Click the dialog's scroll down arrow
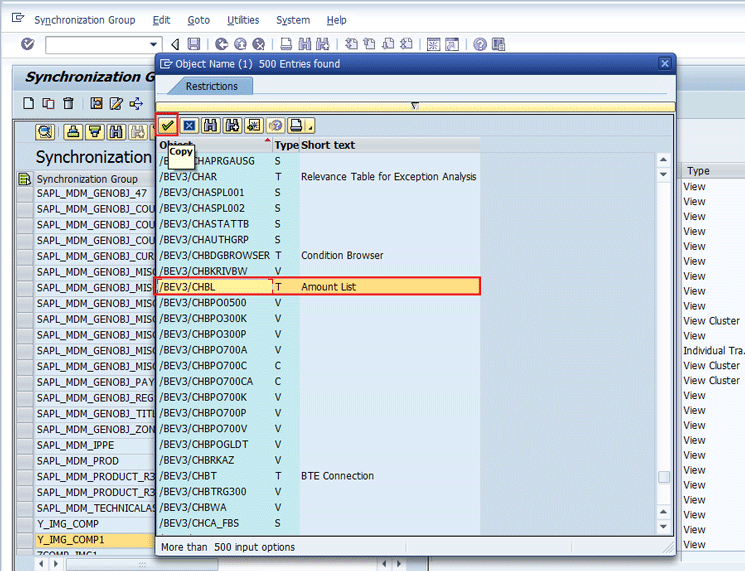 pyautogui.click(x=663, y=526)
